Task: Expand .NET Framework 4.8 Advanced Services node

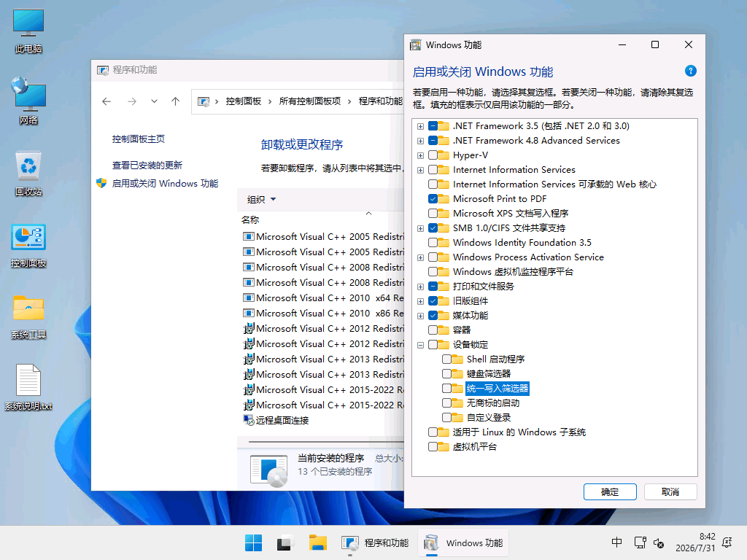Action: click(x=420, y=141)
